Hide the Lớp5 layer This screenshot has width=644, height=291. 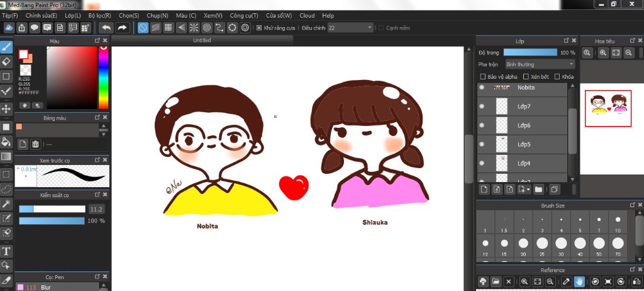click(x=482, y=144)
